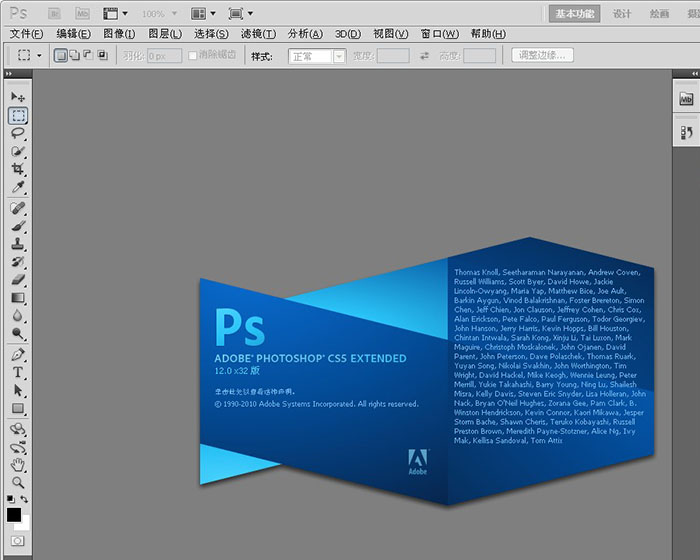Choose Intersect with selection mode
Viewport: 700px width, 560px height.
pos(103,55)
